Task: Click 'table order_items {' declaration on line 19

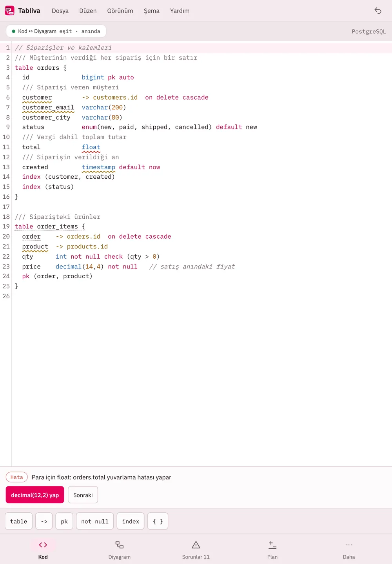Action: point(50,227)
